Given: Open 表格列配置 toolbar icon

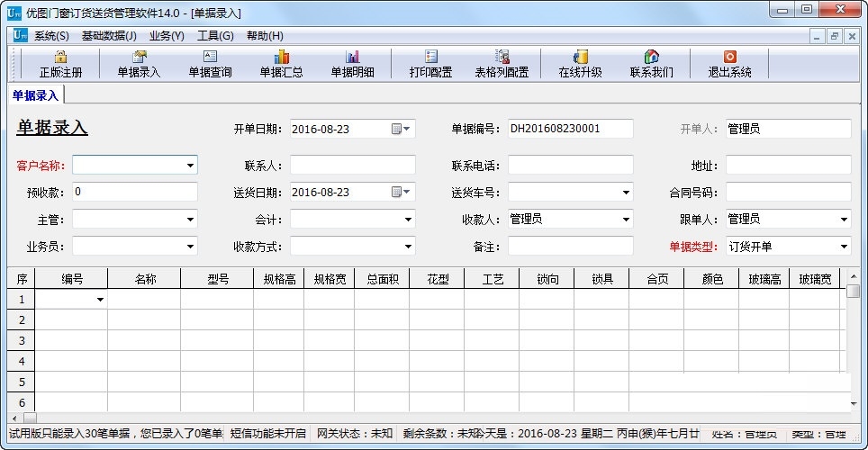Looking at the screenshot, I should pyautogui.click(x=502, y=57).
